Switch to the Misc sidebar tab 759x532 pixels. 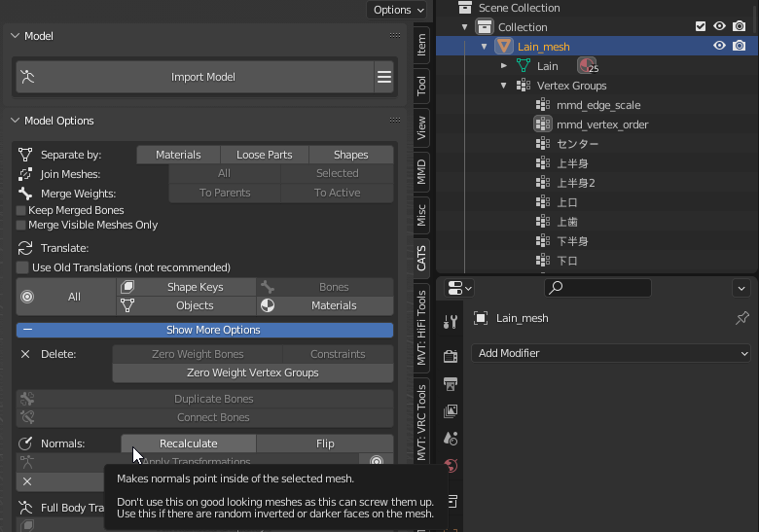pyautogui.click(x=421, y=215)
